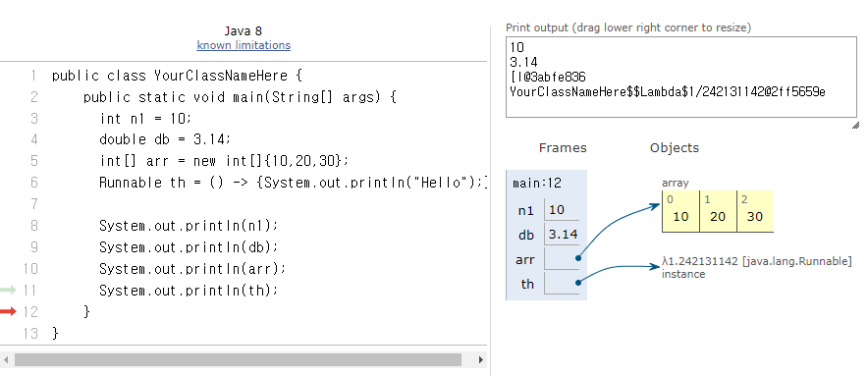The width and height of the screenshot is (868, 376).
Task: Click line number 1
Action: [x=34, y=76]
